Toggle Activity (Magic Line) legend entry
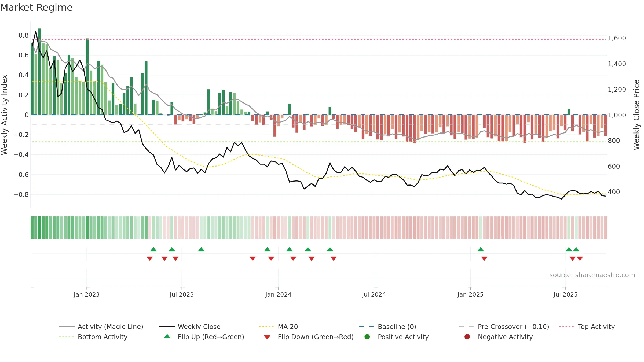The height and width of the screenshot is (362, 644). (x=101, y=327)
